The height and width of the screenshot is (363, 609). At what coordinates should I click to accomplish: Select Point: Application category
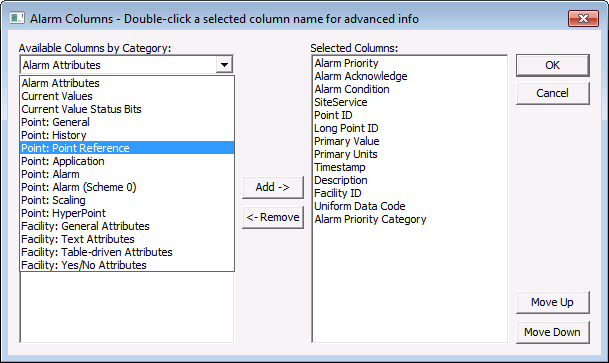(127, 161)
